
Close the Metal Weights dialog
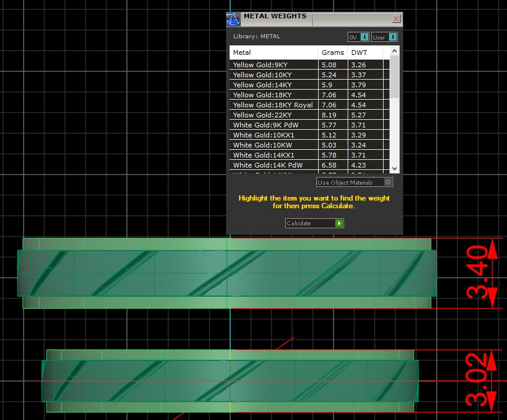click(396, 19)
